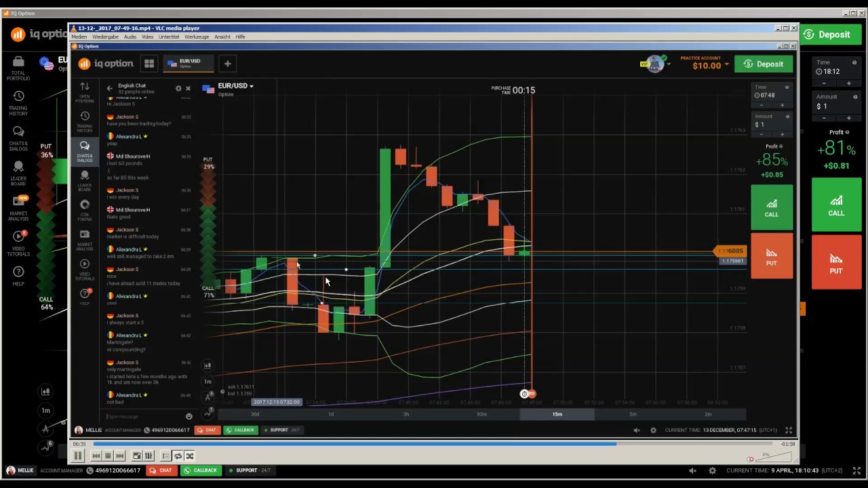The width and height of the screenshot is (868, 488).
Task: Toggle loop mode in VLC
Action: 178,456
